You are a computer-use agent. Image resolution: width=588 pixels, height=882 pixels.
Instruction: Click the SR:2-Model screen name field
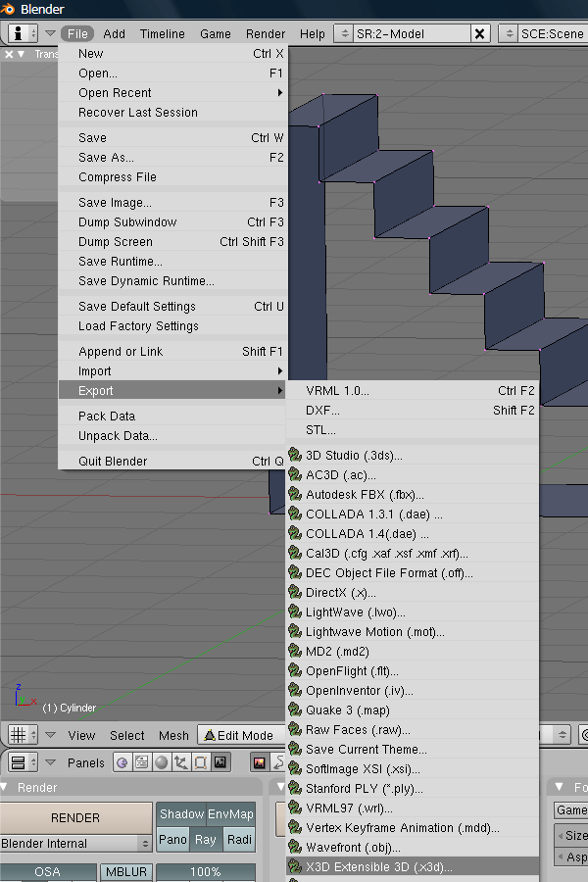[x=413, y=33]
